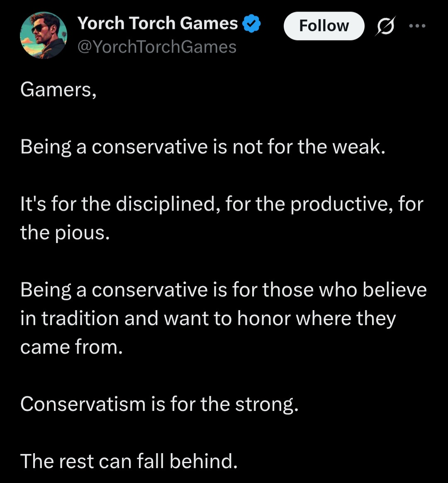Click the @YorchTorchGames handle

(157, 47)
